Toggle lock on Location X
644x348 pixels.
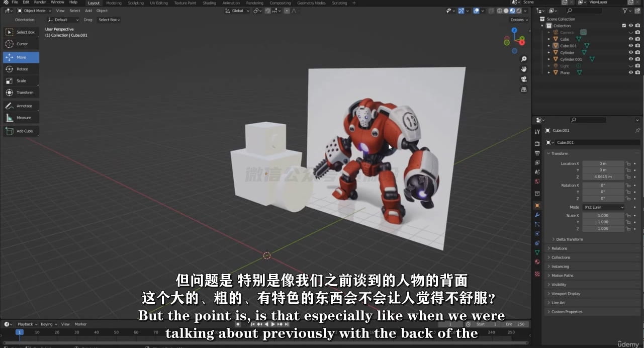[x=628, y=163]
